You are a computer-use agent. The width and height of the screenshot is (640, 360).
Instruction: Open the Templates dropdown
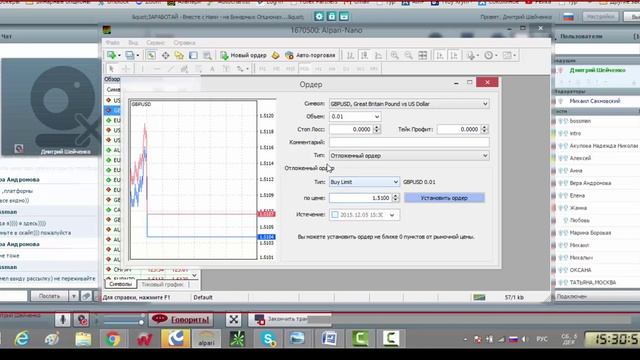pos(509,55)
